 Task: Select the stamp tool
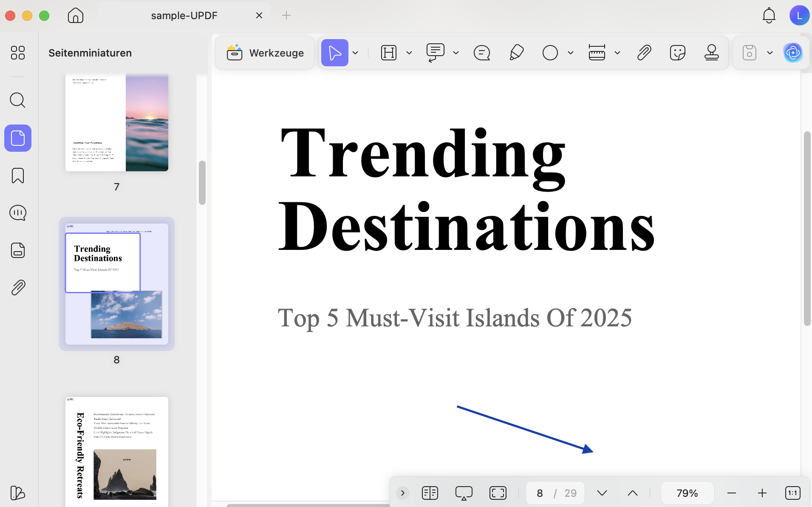pos(711,53)
